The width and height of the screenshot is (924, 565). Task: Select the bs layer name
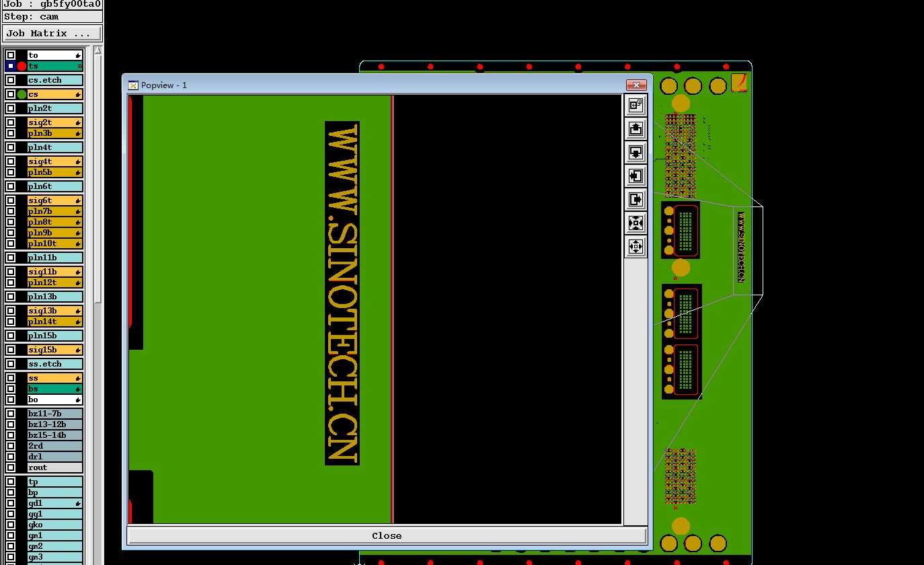point(55,389)
